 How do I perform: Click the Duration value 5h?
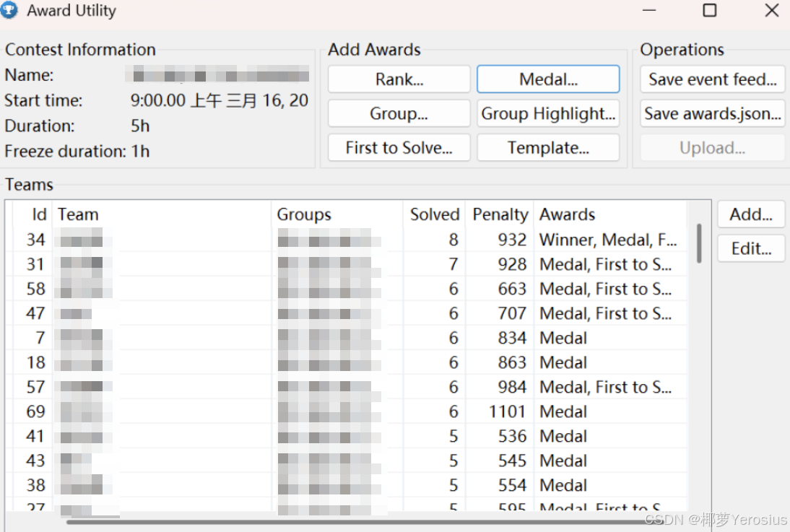[x=140, y=126]
